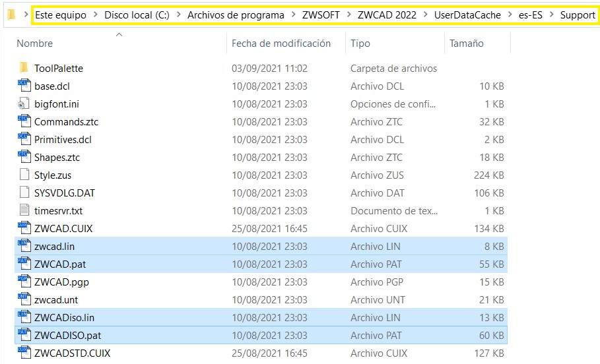Expand the chevron after Disco local (C:)

point(179,15)
